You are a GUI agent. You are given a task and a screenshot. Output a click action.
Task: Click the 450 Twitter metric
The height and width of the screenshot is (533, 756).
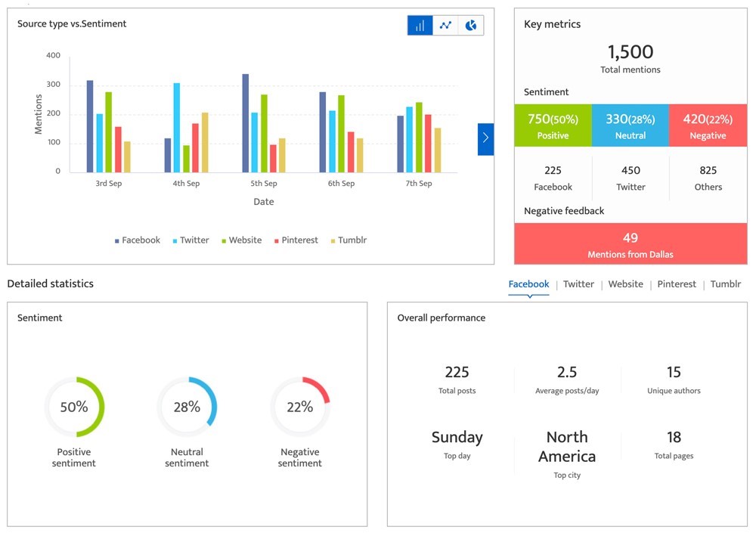[631, 178]
